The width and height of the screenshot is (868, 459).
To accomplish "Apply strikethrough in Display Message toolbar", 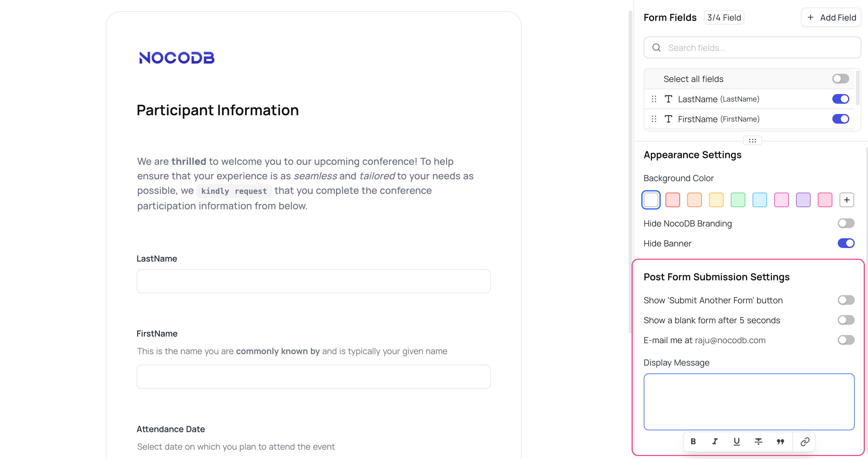I will (759, 441).
